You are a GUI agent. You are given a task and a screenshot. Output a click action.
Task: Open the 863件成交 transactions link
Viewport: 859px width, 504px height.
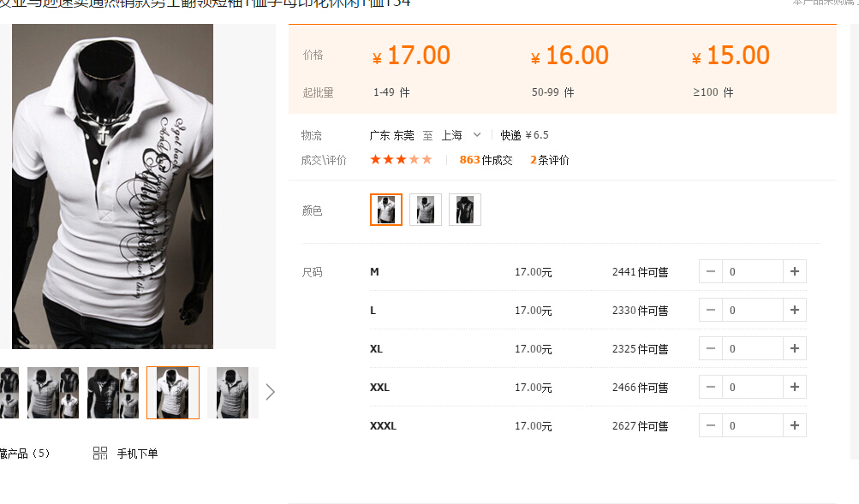(x=486, y=160)
